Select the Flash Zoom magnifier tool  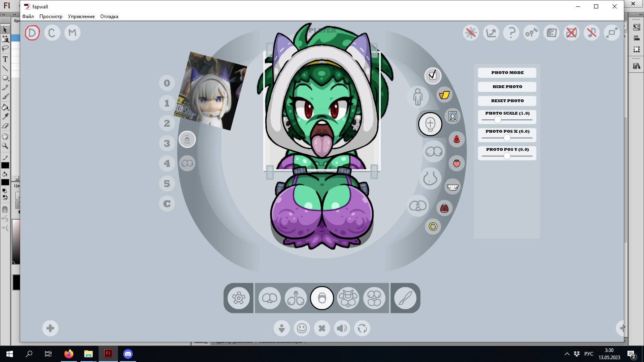pos(5,146)
